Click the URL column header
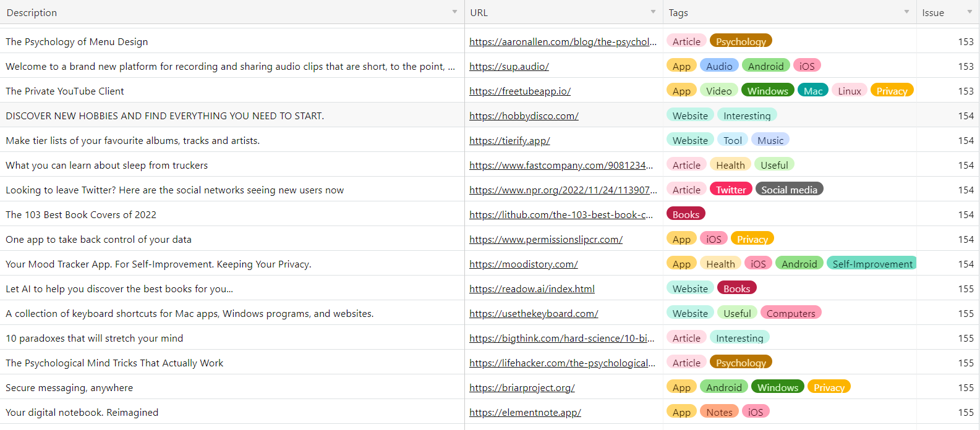 [x=564, y=12]
